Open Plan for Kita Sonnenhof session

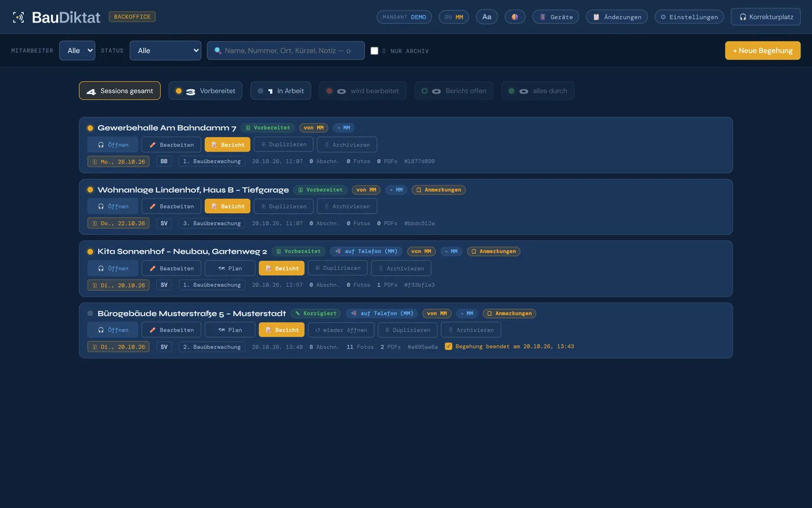coord(230,268)
